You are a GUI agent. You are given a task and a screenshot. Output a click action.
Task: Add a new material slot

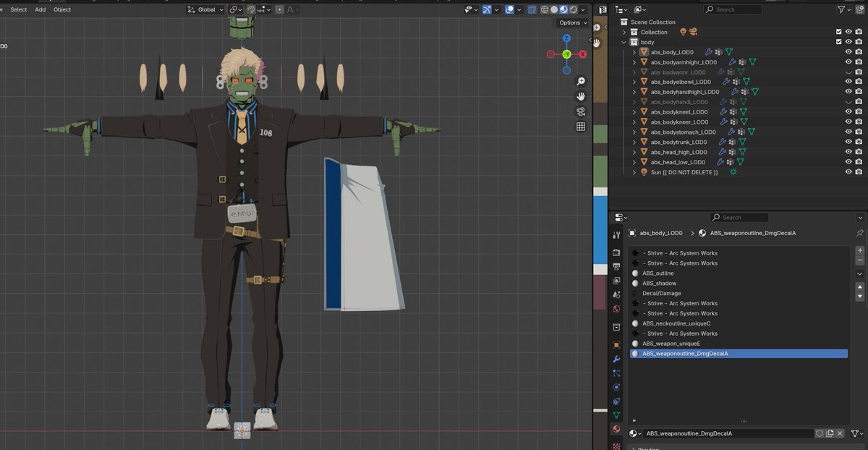(x=860, y=250)
